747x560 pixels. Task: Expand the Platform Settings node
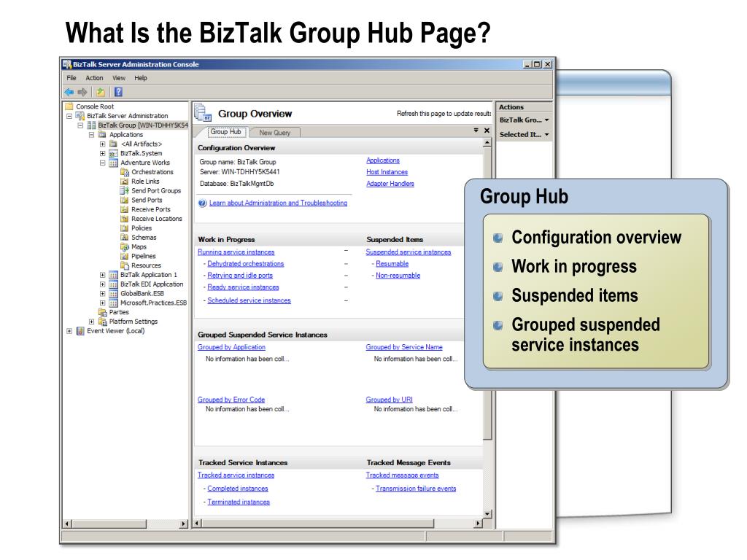point(91,322)
